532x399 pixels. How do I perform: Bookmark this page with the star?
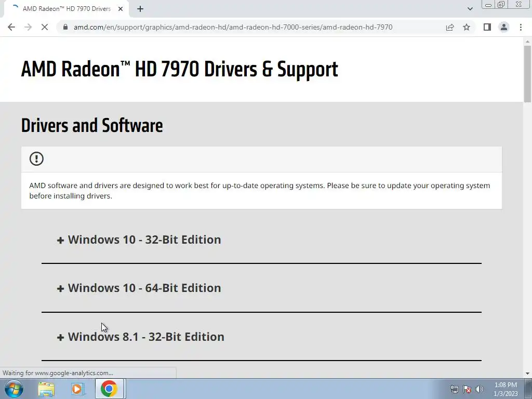[467, 27]
